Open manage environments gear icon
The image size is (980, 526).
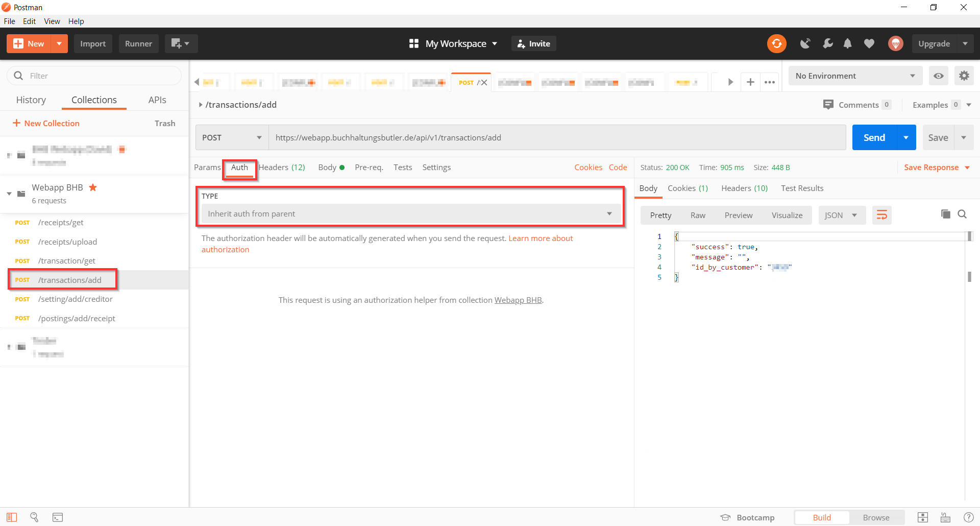point(964,76)
